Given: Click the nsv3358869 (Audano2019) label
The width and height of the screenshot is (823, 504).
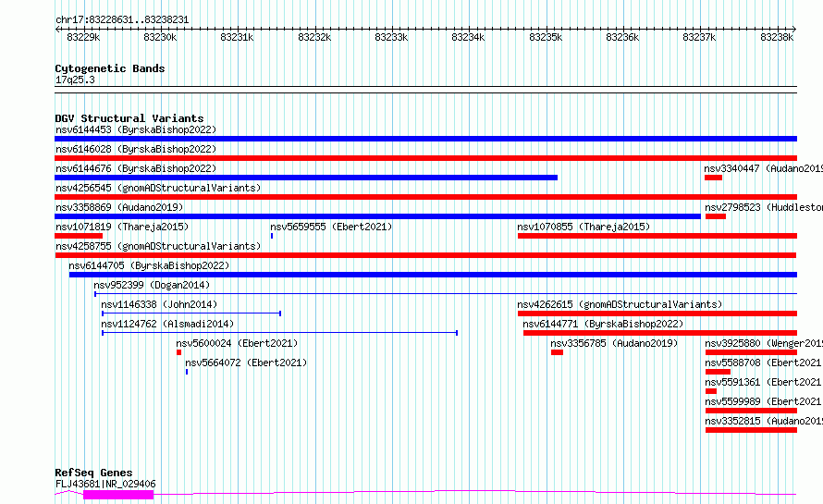Looking at the screenshot, I should tap(119, 207).
